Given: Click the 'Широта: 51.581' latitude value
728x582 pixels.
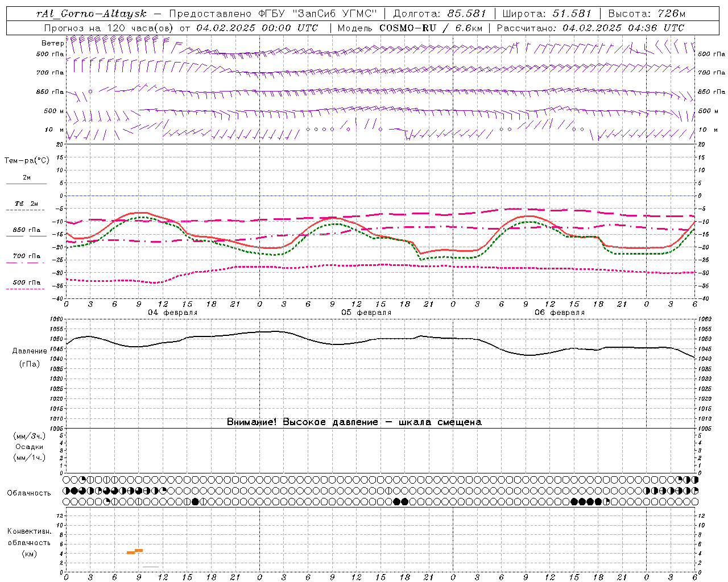Looking at the screenshot, I should pos(547,14).
